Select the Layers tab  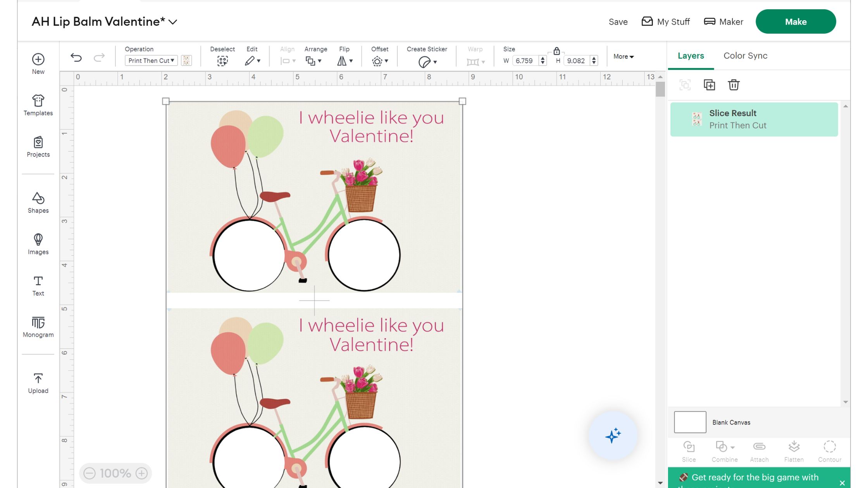(691, 56)
